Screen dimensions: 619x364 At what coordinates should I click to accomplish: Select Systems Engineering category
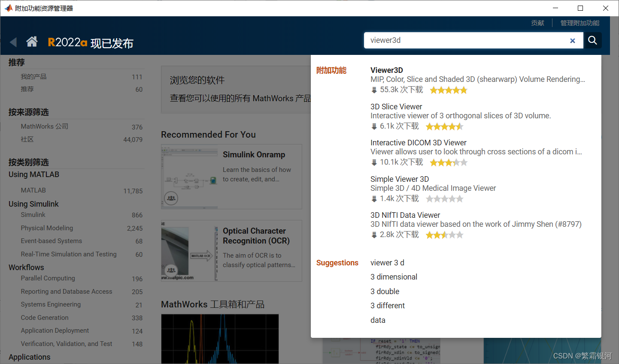(51, 304)
